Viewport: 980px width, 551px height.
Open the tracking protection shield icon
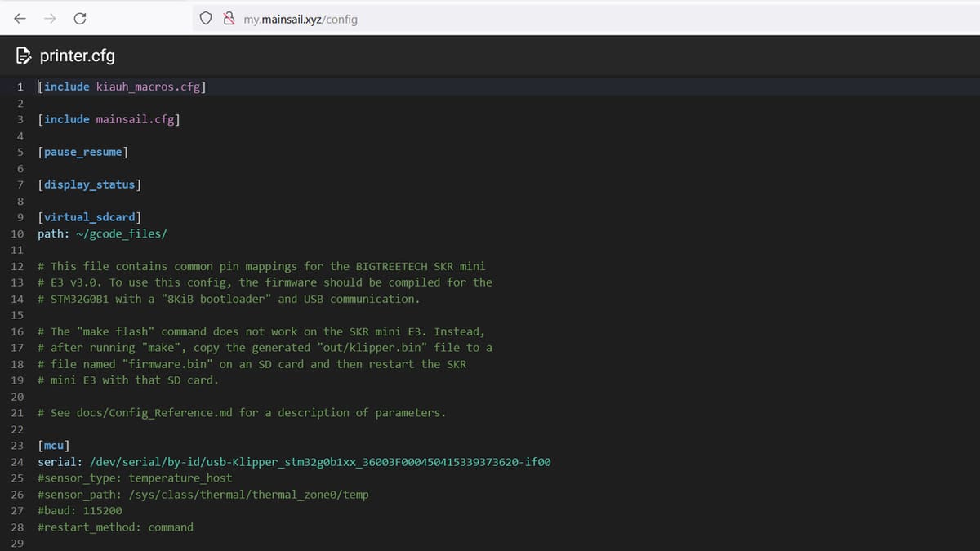pos(207,19)
